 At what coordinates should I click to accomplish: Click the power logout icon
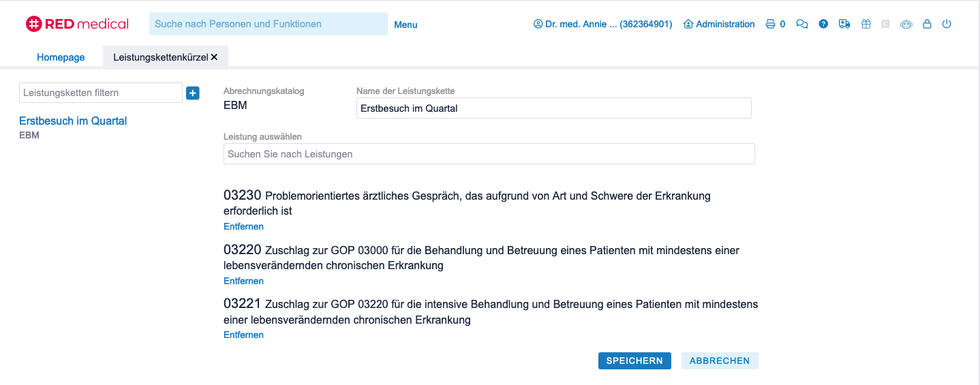(947, 25)
